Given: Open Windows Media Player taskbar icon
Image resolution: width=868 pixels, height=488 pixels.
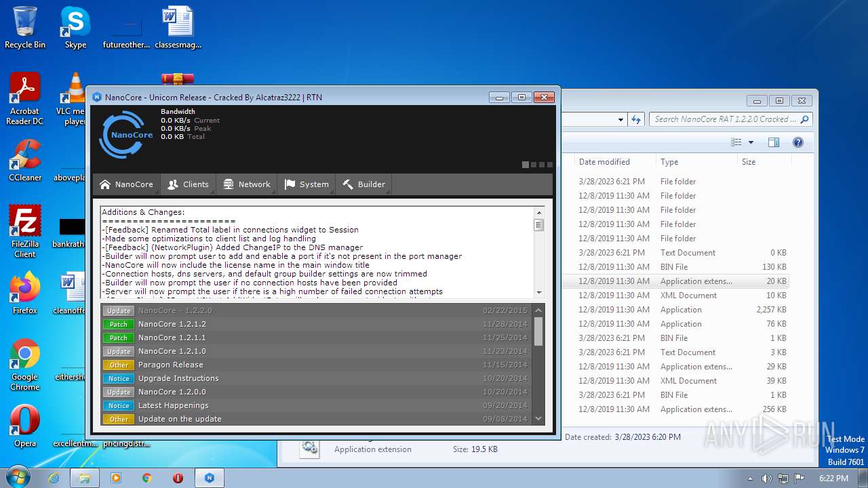Looking at the screenshot, I should (x=116, y=478).
